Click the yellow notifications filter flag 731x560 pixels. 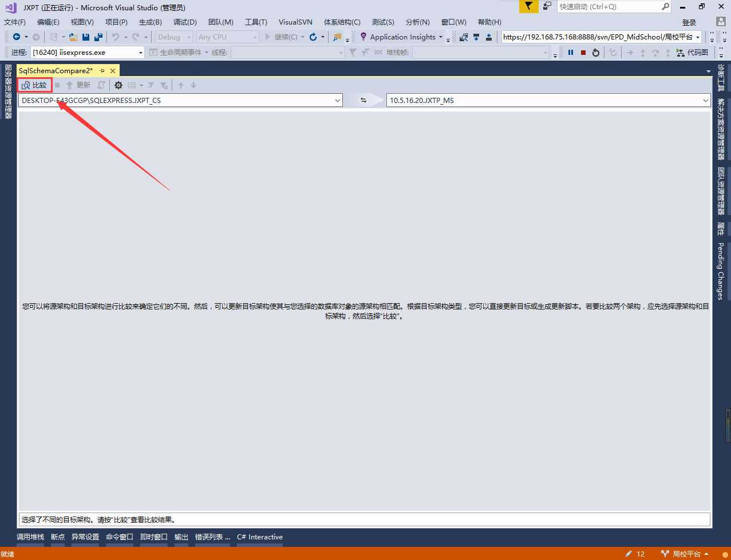529,6
